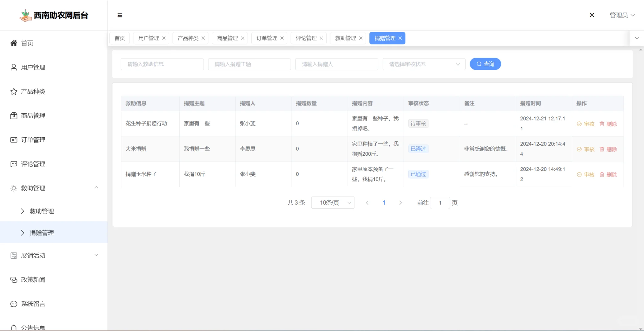Image resolution: width=644 pixels, height=331 pixels.
Task: Open 商品管理 via its bag icon
Action: [13, 116]
